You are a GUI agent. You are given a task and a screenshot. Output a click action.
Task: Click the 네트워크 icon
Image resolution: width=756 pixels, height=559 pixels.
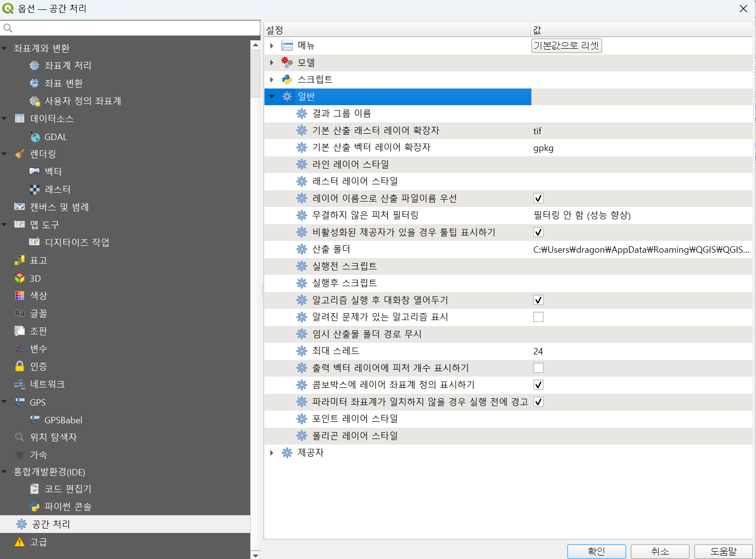pos(20,384)
